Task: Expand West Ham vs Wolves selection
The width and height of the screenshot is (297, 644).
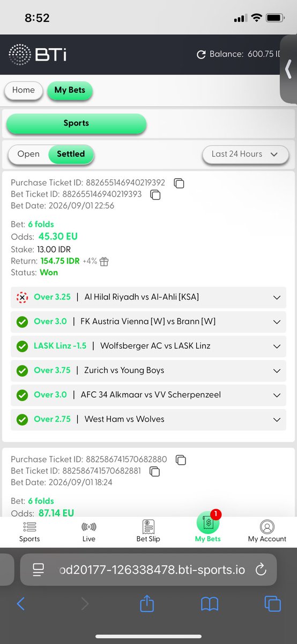Action: click(x=148, y=420)
